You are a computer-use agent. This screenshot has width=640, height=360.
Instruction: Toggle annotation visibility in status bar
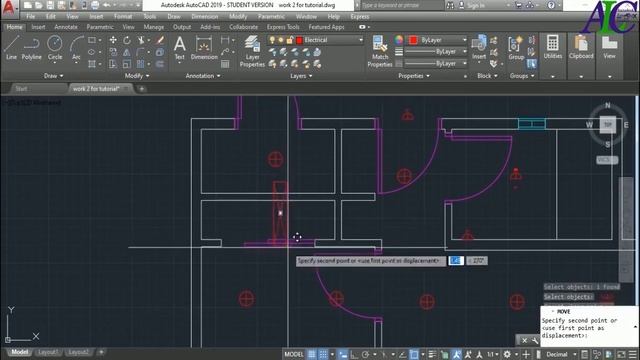(x=457, y=354)
